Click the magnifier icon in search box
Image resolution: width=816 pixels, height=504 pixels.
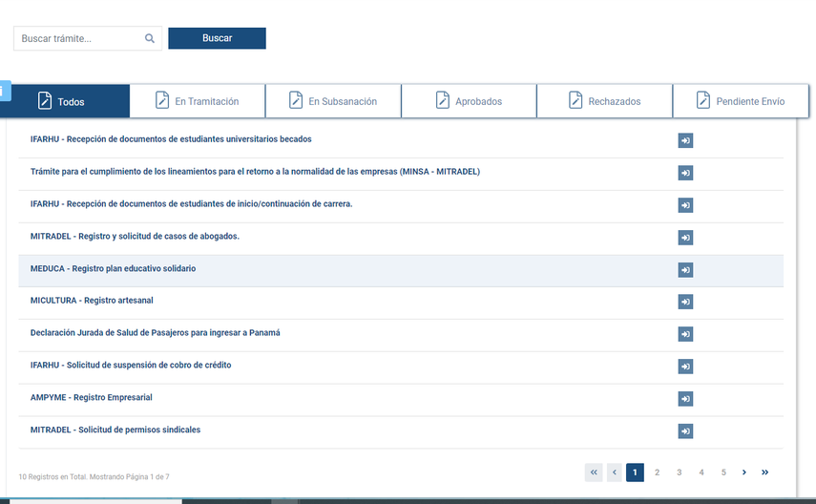click(x=149, y=38)
